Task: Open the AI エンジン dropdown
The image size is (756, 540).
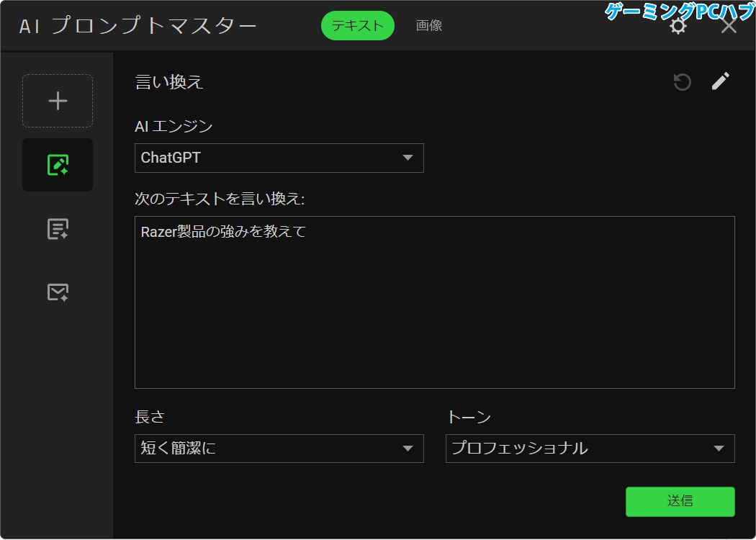Action: click(x=279, y=158)
